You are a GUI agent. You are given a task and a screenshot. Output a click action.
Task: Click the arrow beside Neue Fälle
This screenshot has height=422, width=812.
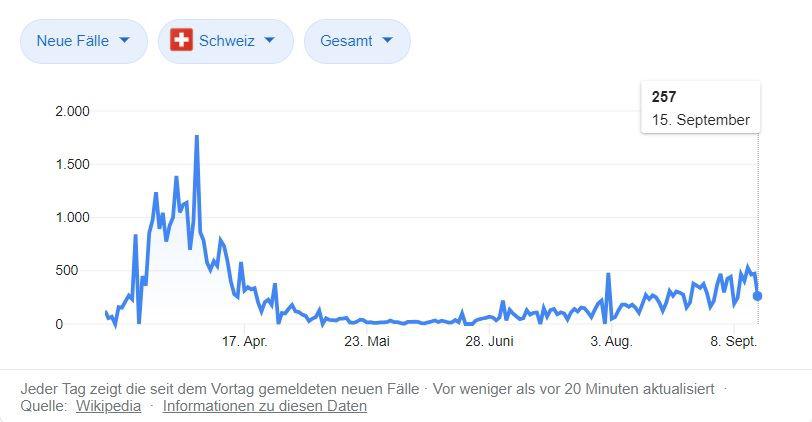tap(124, 41)
